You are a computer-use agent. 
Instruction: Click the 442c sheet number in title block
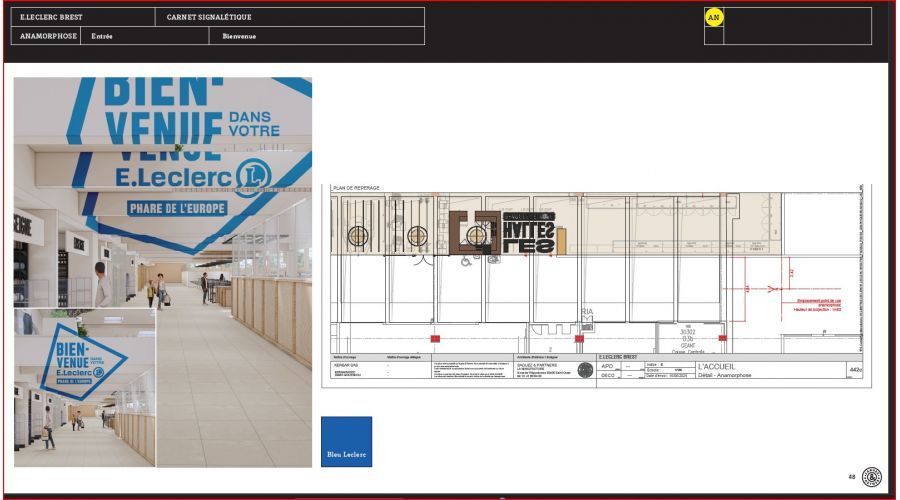pyautogui.click(x=855, y=370)
